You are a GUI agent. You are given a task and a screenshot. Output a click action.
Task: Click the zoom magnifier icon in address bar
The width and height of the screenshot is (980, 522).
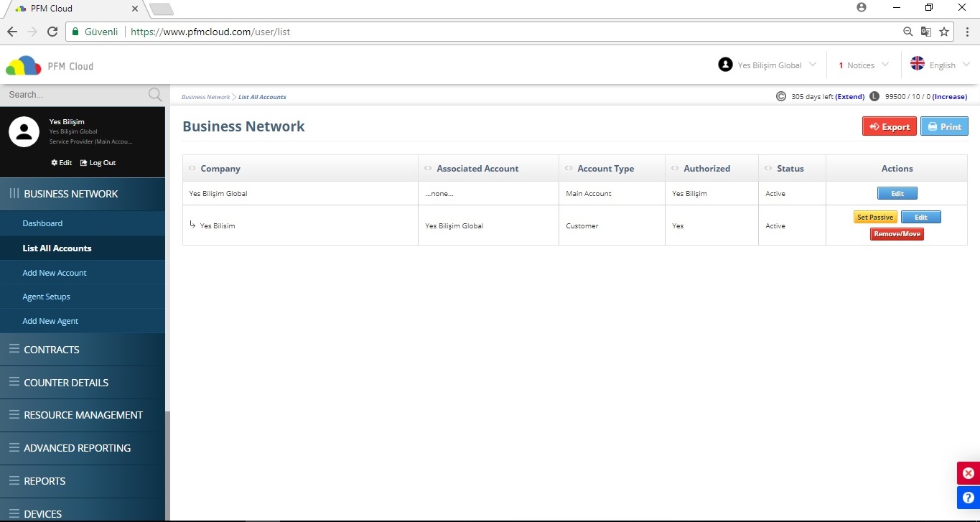(x=908, y=32)
